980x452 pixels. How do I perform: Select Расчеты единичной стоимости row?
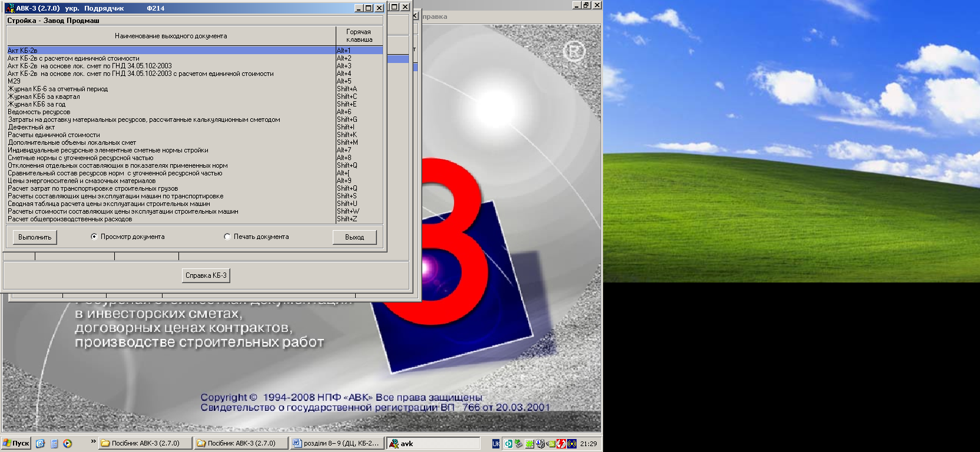[195, 135]
